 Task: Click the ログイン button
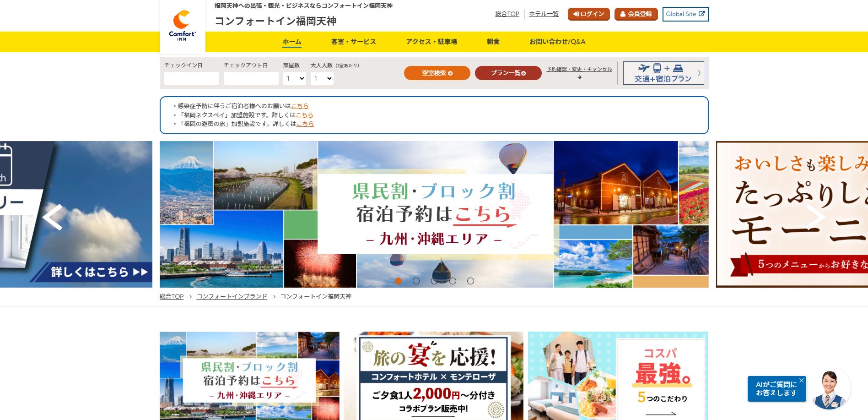point(588,14)
